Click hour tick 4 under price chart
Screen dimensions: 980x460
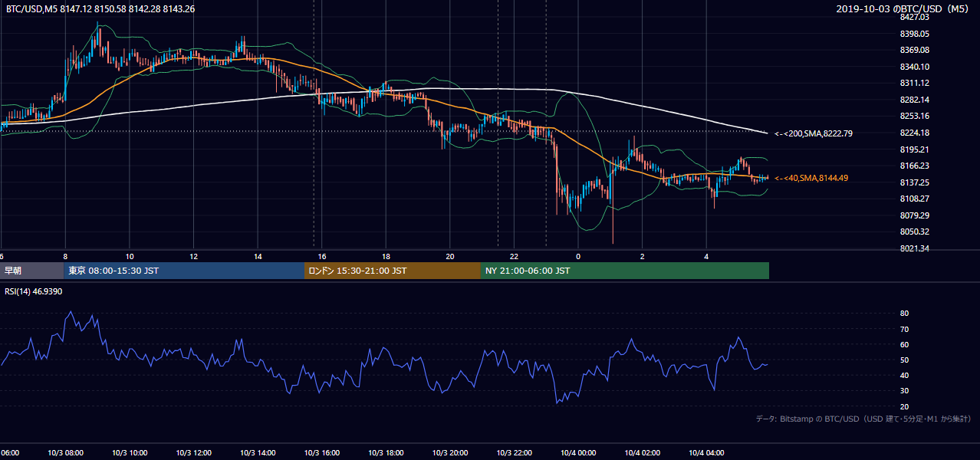[706, 256]
